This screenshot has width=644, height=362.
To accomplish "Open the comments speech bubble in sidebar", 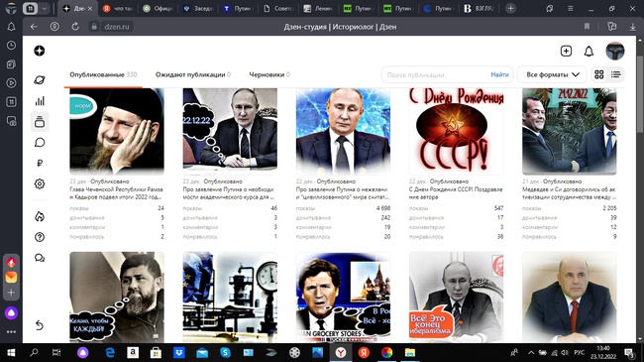I will [x=40, y=143].
